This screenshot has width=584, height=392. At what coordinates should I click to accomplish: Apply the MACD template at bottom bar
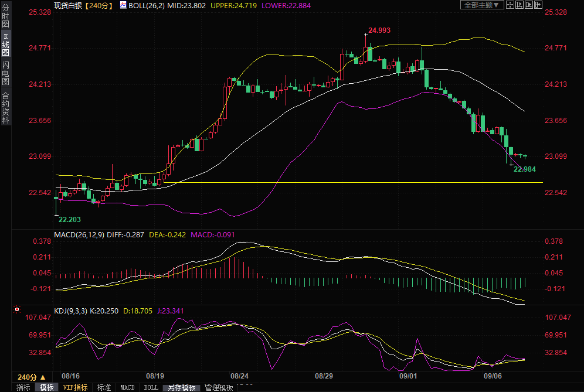[127, 387]
